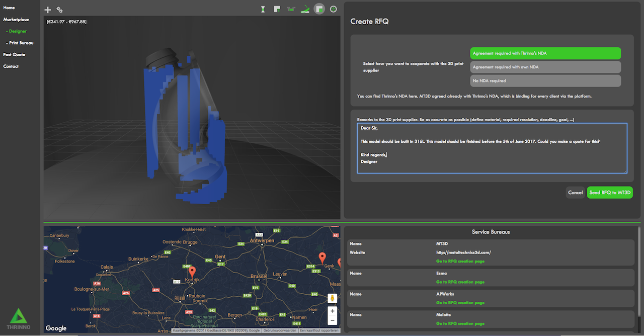Screen dimensions: 644x336
Task: Open Street View pegman on the map
Action: [332, 299]
